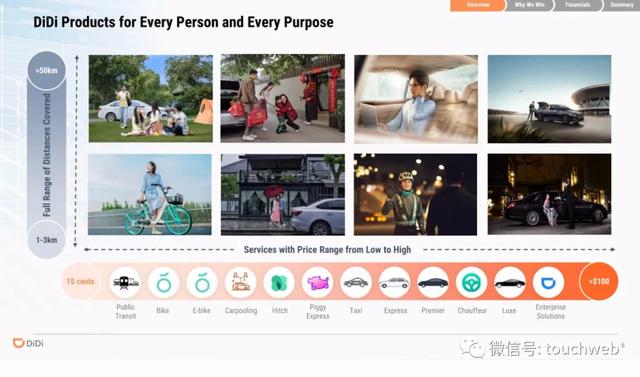Select the Taxi car icon
640x377 pixels.
click(x=356, y=282)
